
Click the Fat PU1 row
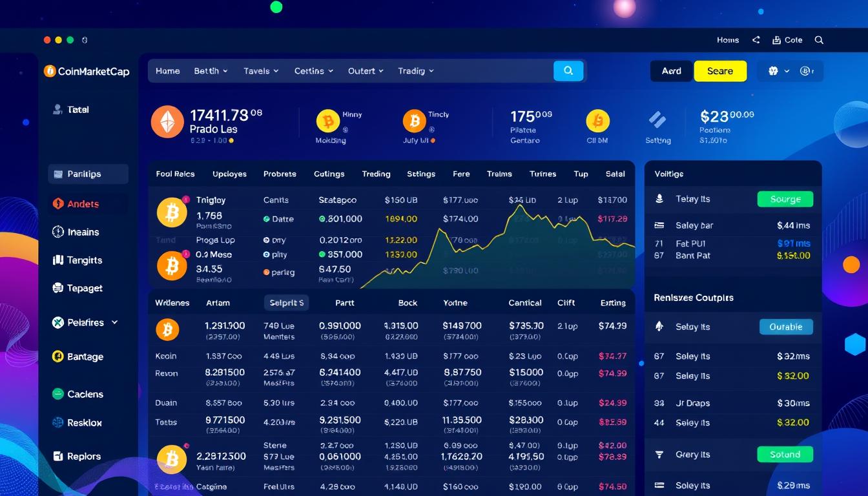click(733, 243)
